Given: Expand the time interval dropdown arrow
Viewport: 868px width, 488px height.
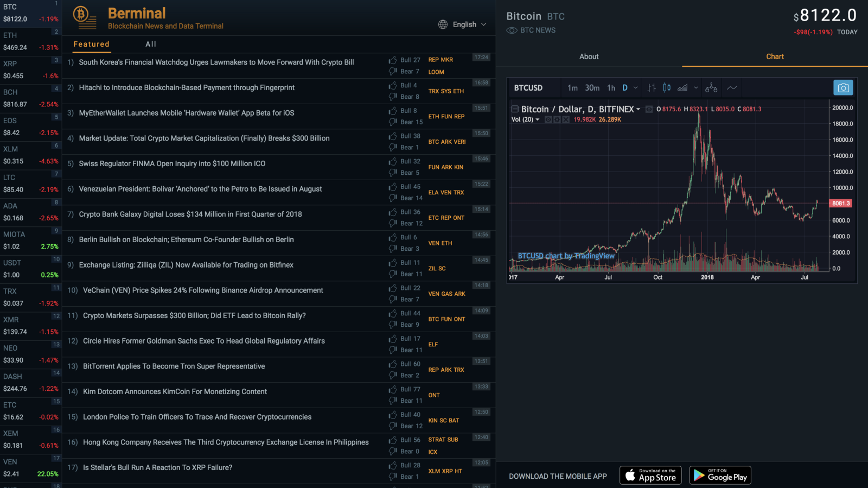Looking at the screenshot, I should [636, 88].
